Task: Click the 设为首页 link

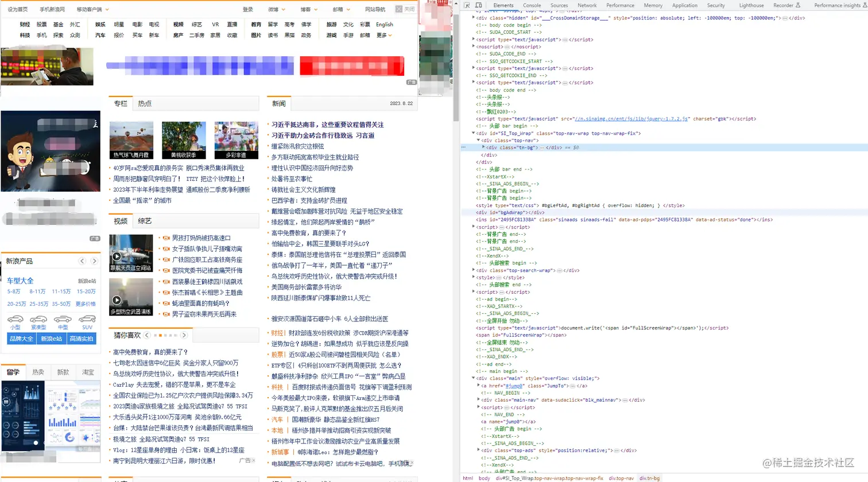Action: (x=17, y=9)
